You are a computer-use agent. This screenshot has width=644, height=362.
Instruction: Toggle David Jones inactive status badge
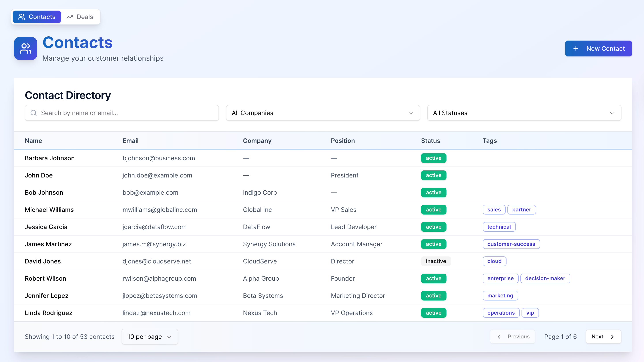tap(436, 261)
